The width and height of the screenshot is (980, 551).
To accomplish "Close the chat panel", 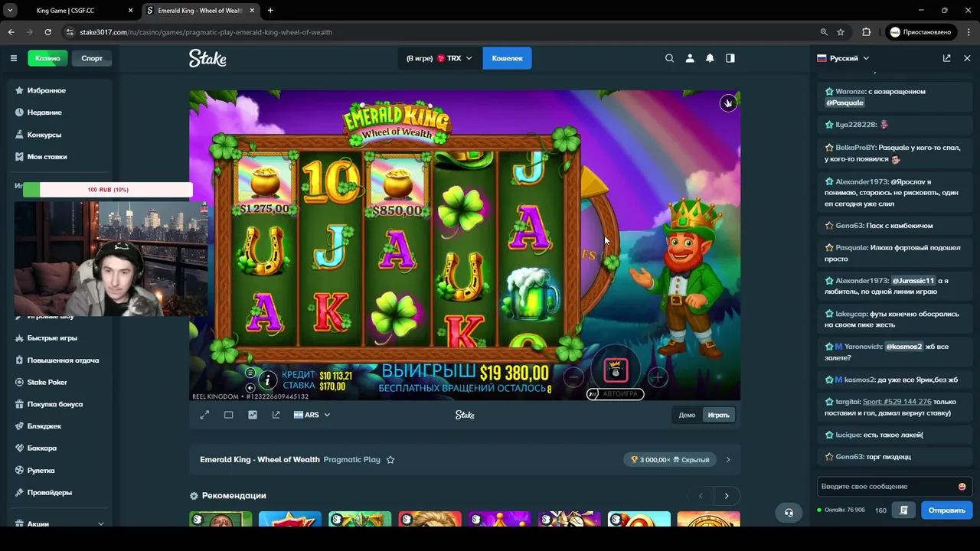I will click(x=967, y=58).
